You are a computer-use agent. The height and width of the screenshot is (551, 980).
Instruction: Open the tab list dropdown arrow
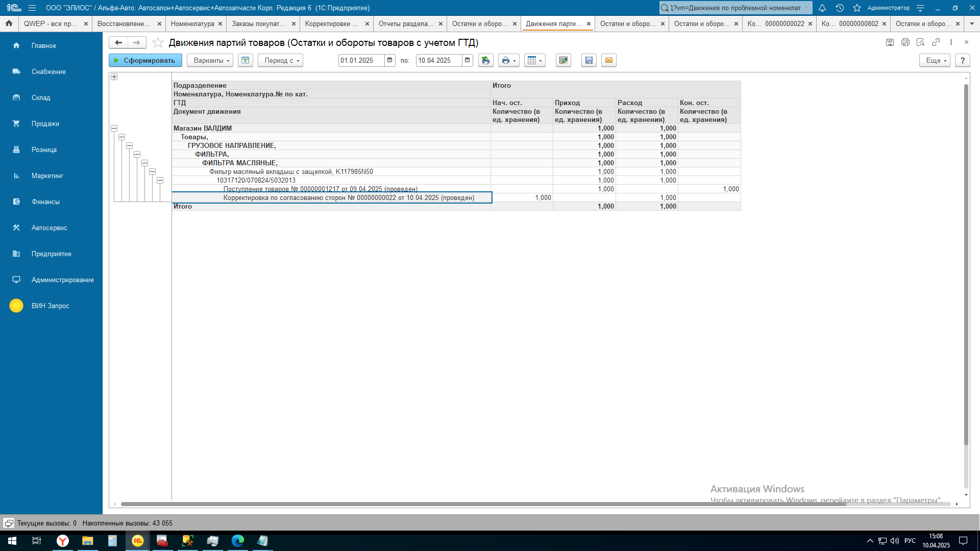[x=972, y=23]
